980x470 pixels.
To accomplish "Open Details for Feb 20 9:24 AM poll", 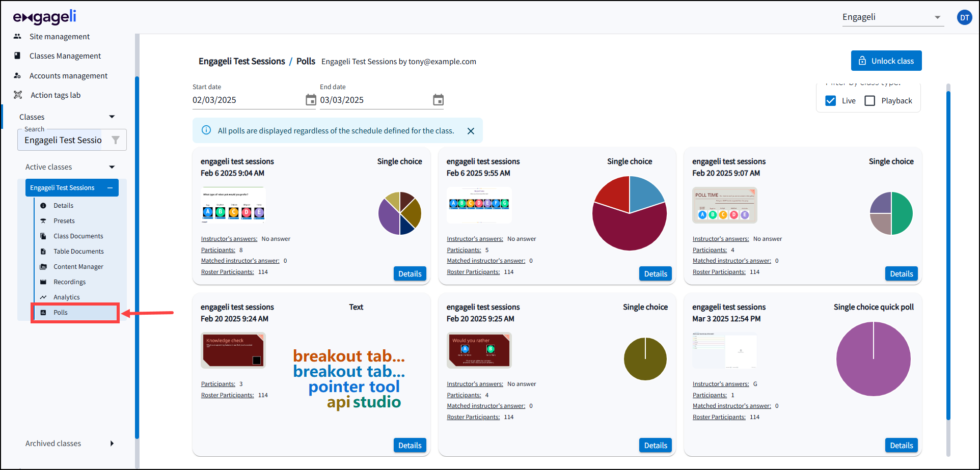I will (x=410, y=446).
